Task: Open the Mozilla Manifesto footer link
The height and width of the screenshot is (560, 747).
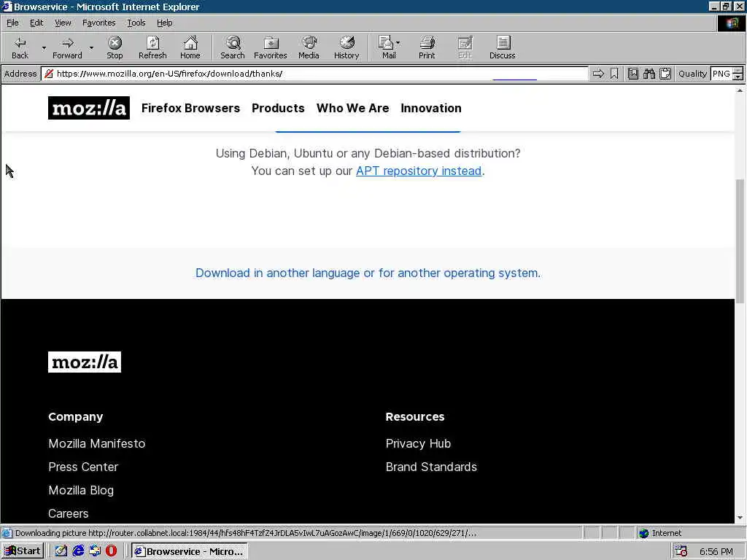Action: click(97, 443)
